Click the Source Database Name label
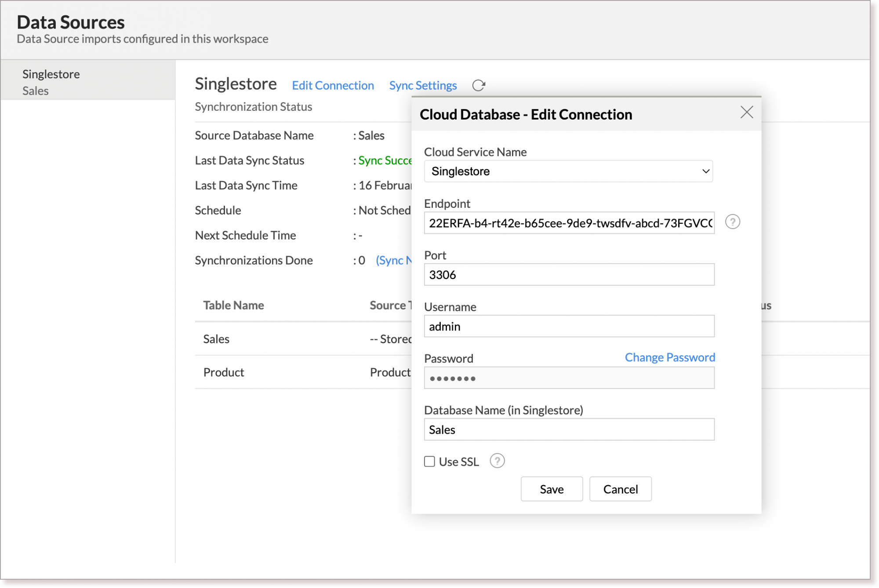 pos(254,135)
